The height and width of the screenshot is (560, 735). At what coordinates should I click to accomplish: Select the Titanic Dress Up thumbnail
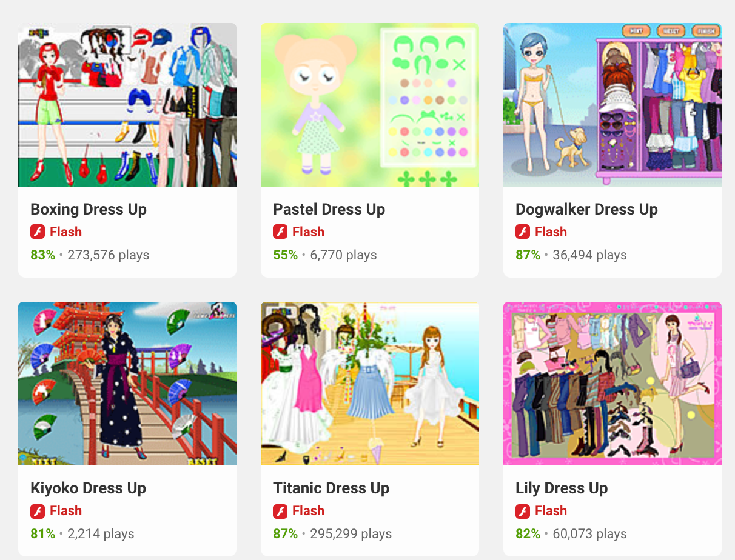tap(370, 384)
